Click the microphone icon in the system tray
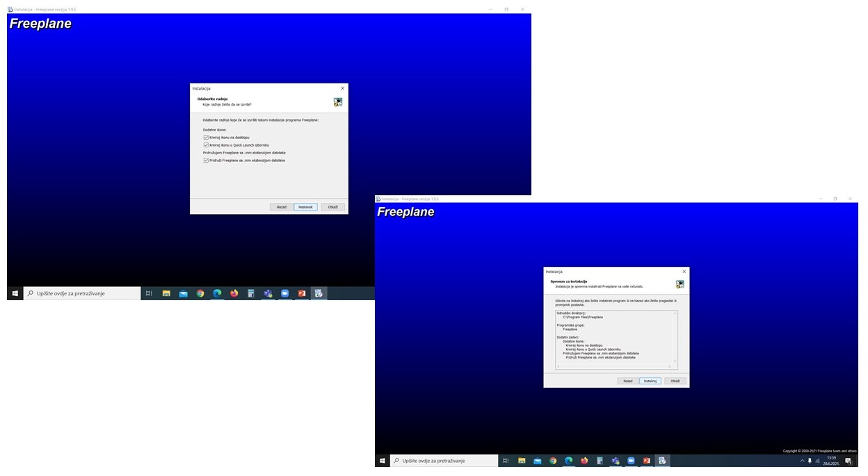The image size is (868, 476). (x=810, y=461)
